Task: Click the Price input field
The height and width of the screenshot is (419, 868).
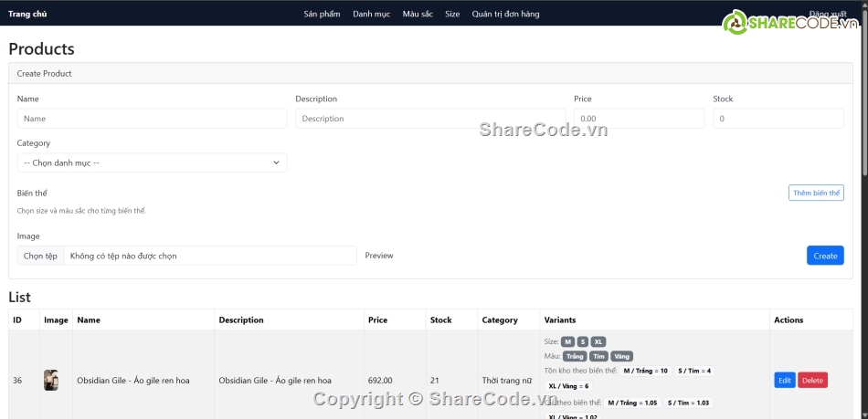Action: click(639, 119)
